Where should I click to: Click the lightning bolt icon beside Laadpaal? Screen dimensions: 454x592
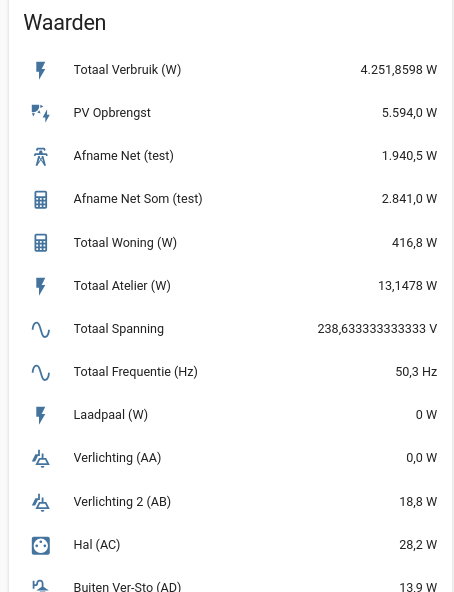pyautogui.click(x=40, y=415)
